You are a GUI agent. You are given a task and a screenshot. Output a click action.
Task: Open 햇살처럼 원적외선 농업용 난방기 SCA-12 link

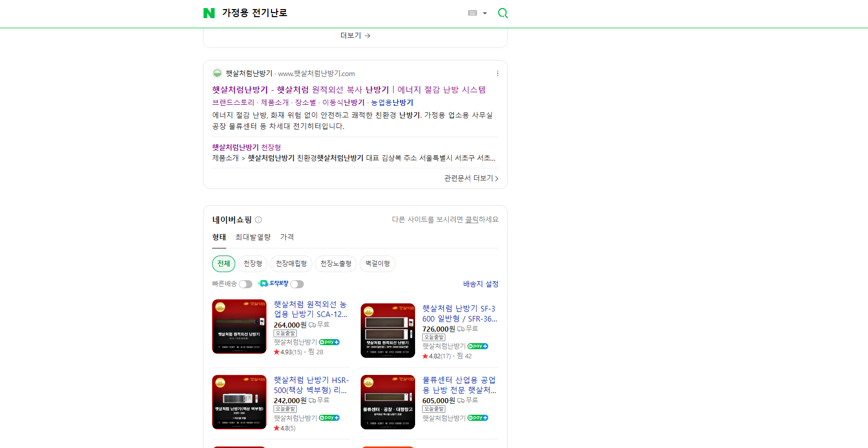(x=310, y=309)
